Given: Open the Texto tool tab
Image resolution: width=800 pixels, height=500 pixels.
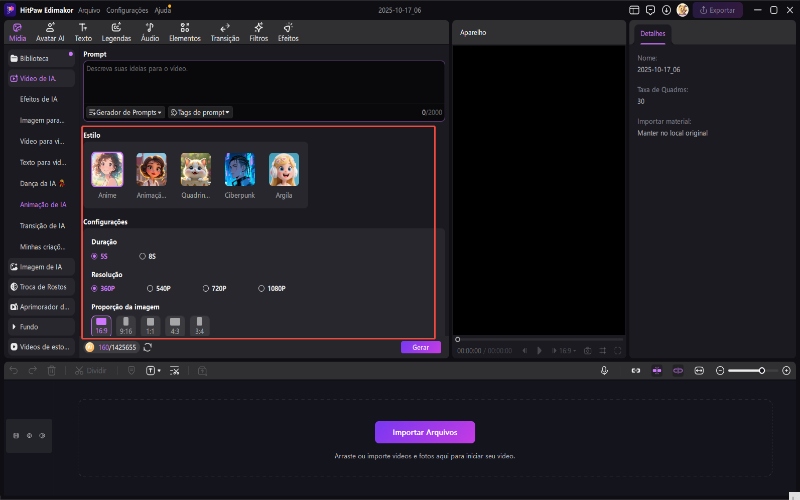Looking at the screenshot, I should (x=83, y=32).
